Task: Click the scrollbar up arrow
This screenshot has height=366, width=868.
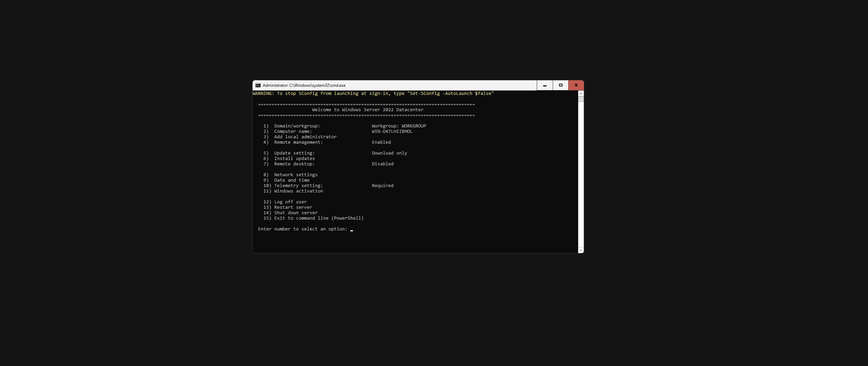Action: [581, 94]
